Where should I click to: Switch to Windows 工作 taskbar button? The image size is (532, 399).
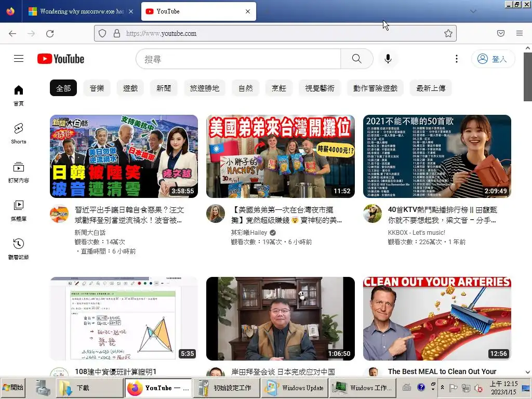363,388
